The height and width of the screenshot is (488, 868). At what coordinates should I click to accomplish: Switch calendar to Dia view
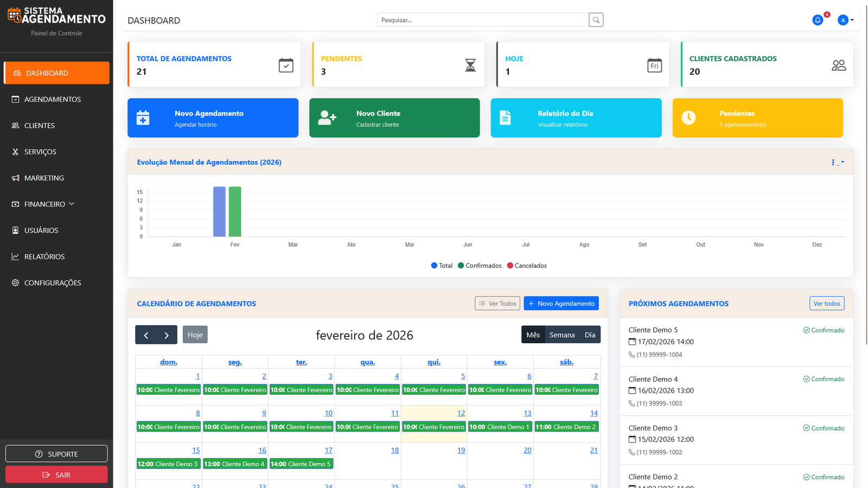[590, 335]
